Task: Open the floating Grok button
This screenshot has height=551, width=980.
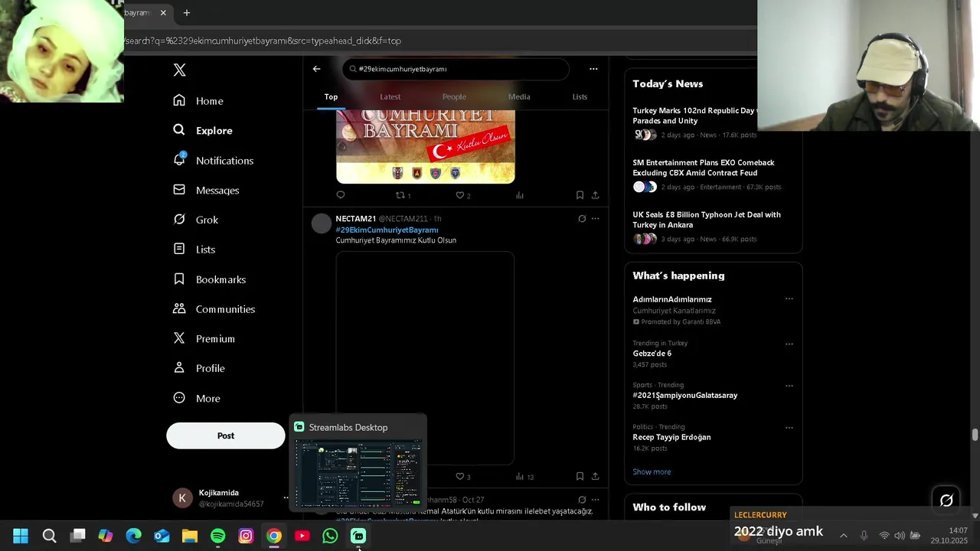Action: (x=946, y=500)
